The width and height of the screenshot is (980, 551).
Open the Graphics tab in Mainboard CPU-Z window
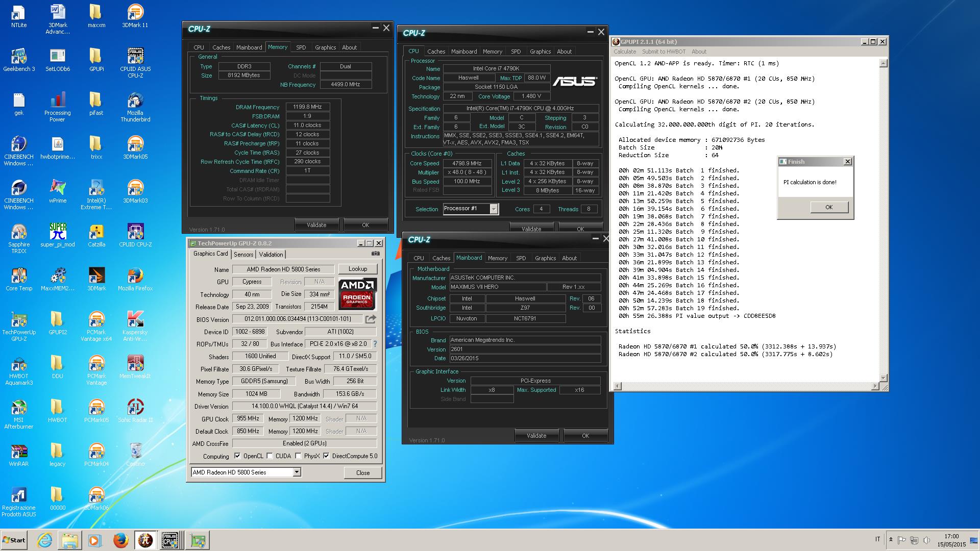545,258
